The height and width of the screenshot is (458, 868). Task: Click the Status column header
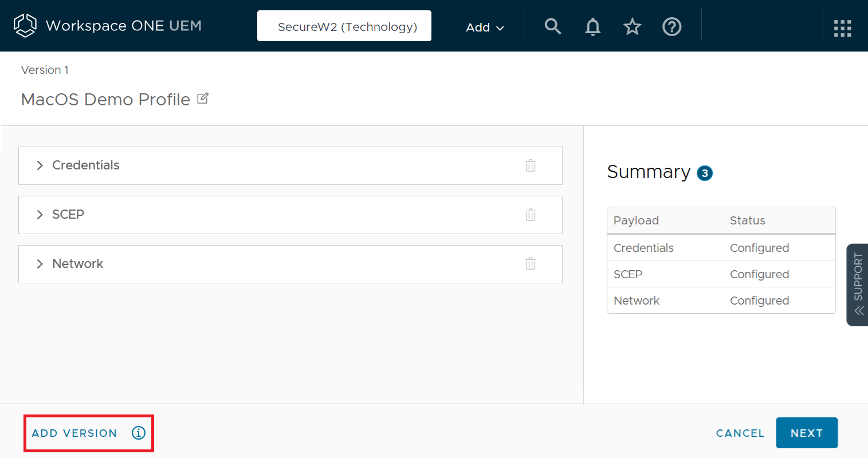point(748,220)
